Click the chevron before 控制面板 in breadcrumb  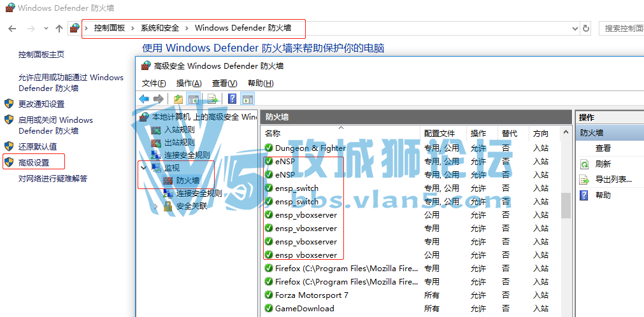[86, 28]
